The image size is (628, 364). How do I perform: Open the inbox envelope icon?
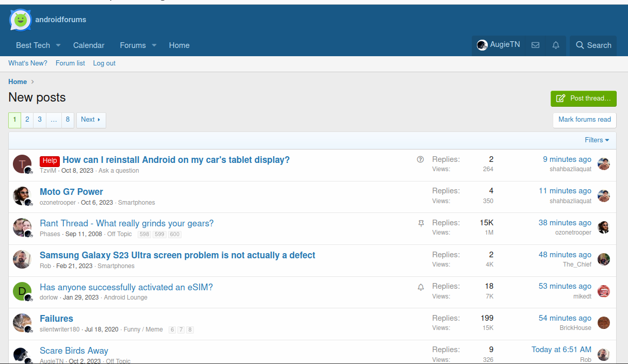535,45
